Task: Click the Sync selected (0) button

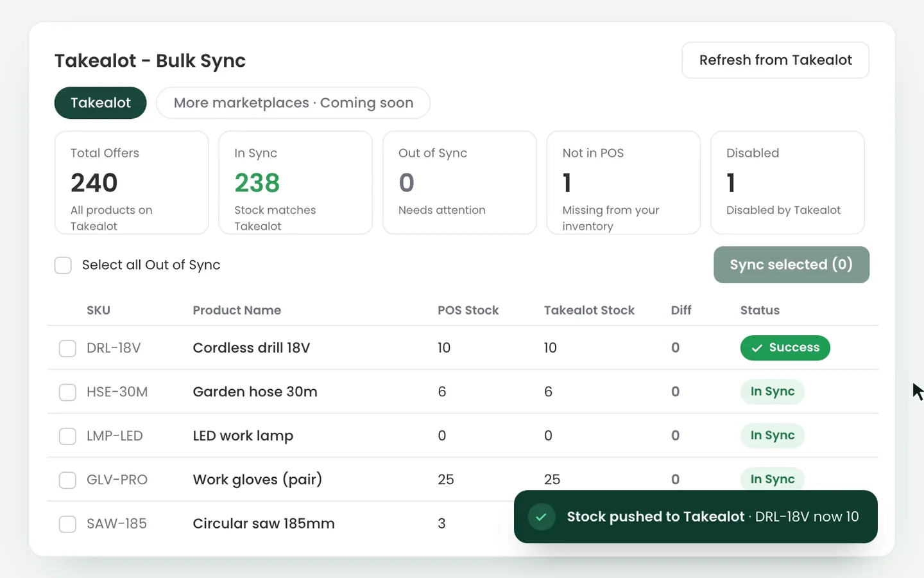Action: tap(791, 265)
